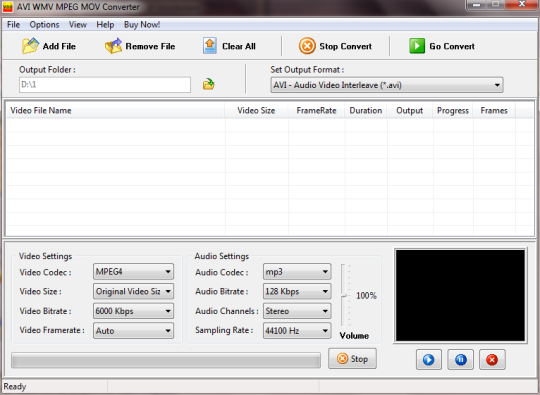Click the Remove File toolbar button
540x395 pixels.
(x=140, y=46)
